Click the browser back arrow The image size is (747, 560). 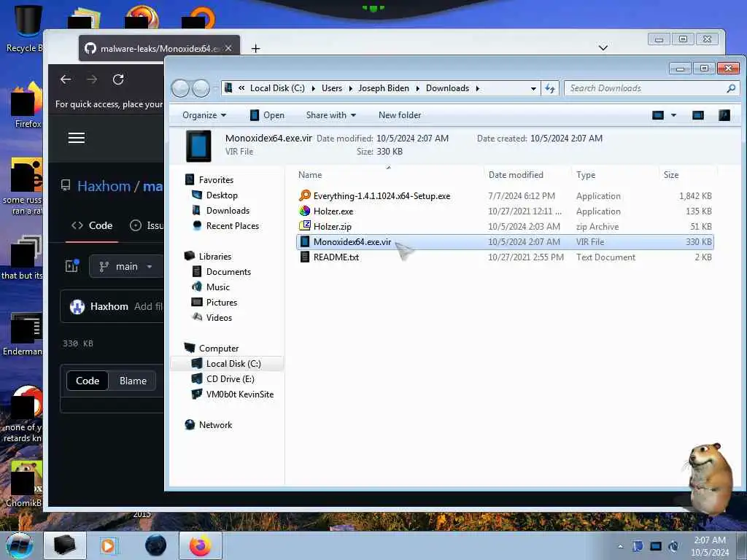tap(66, 79)
